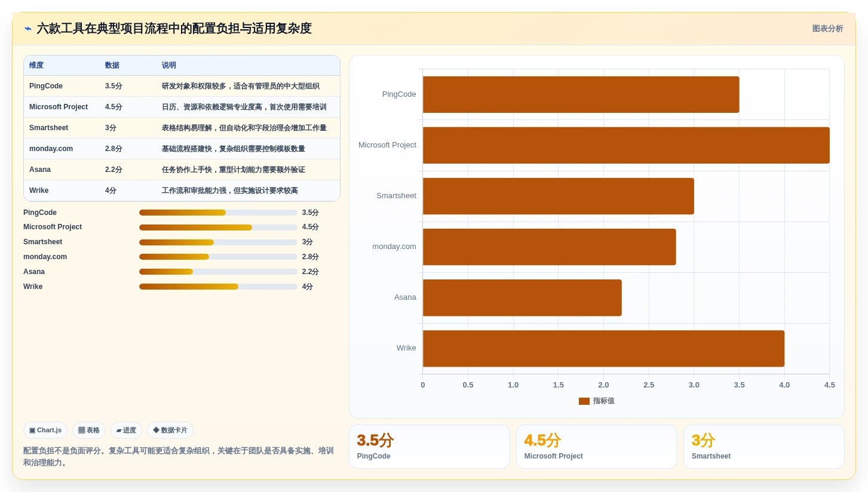Click the 2.8分 cell in table
This screenshot has width=868, height=492.
(114, 149)
